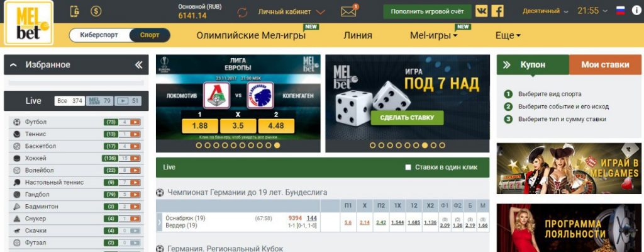Open the dollar coin icon in header
The image size is (644, 252).
tap(96, 11)
